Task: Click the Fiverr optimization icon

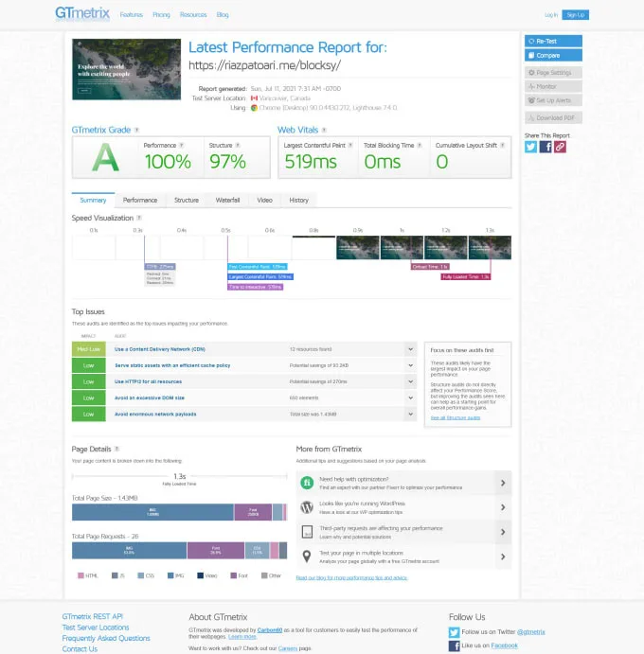Action: pyautogui.click(x=307, y=483)
